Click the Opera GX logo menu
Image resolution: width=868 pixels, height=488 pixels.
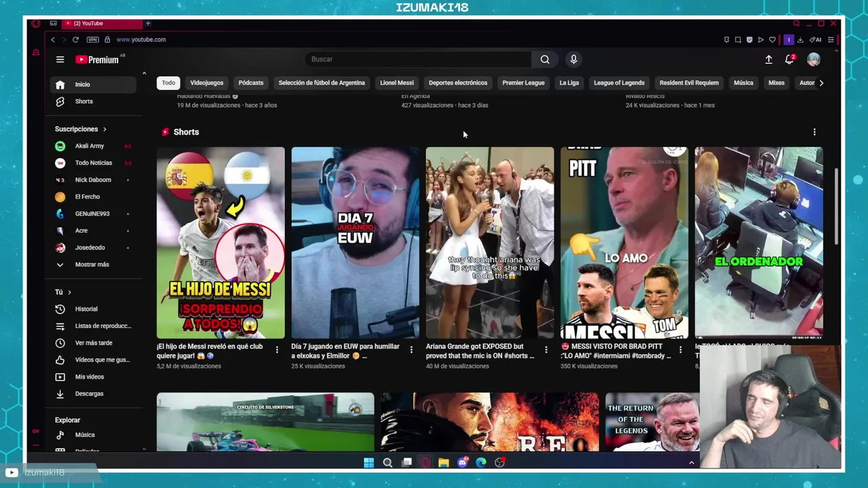[36, 23]
